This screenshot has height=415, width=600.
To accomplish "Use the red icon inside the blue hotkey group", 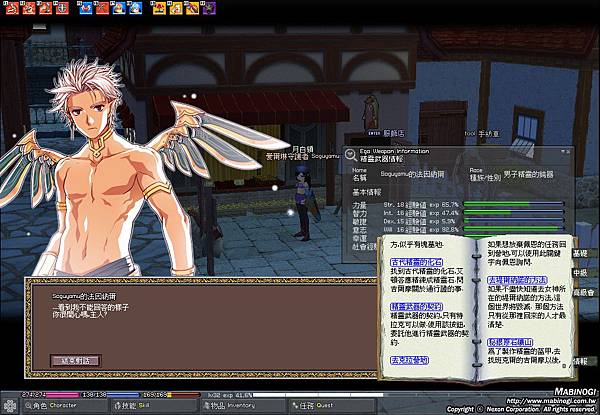I will pos(102,8).
